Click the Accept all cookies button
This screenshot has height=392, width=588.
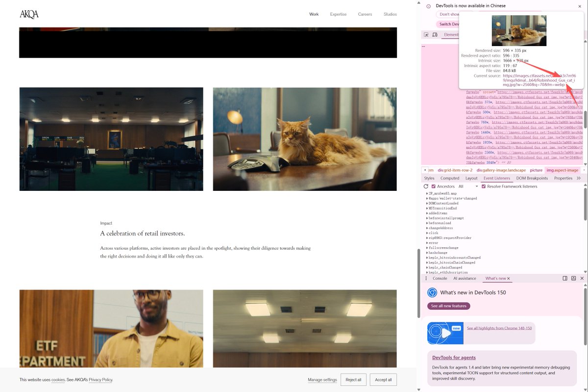pyautogui.click(x=383, y=380)
